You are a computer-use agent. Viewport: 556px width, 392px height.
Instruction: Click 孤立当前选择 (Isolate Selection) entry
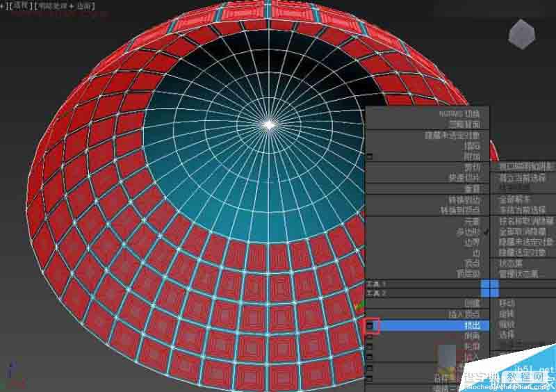pos(523,178)
